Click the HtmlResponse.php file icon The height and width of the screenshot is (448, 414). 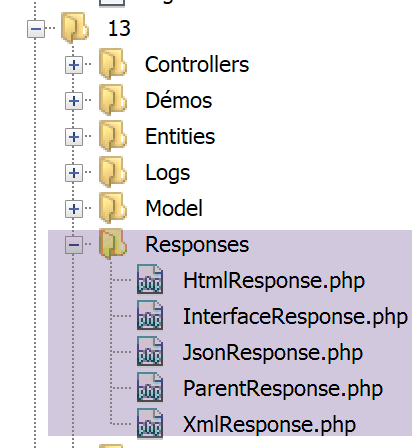pos(150,279)
